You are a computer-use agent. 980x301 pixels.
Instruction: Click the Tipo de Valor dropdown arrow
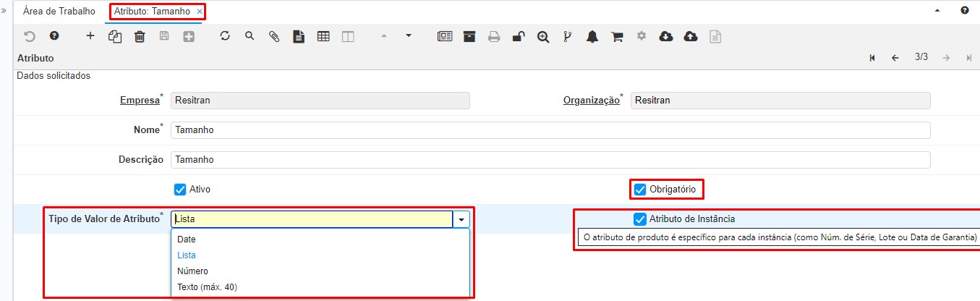click(461, 219)
